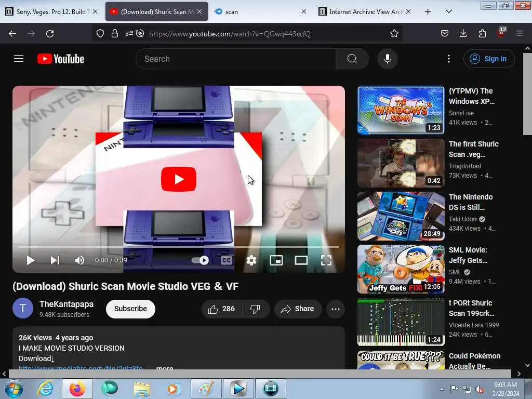Open the YouTube guide hamburger menu
Screen dimensions: 532x399
19,59
